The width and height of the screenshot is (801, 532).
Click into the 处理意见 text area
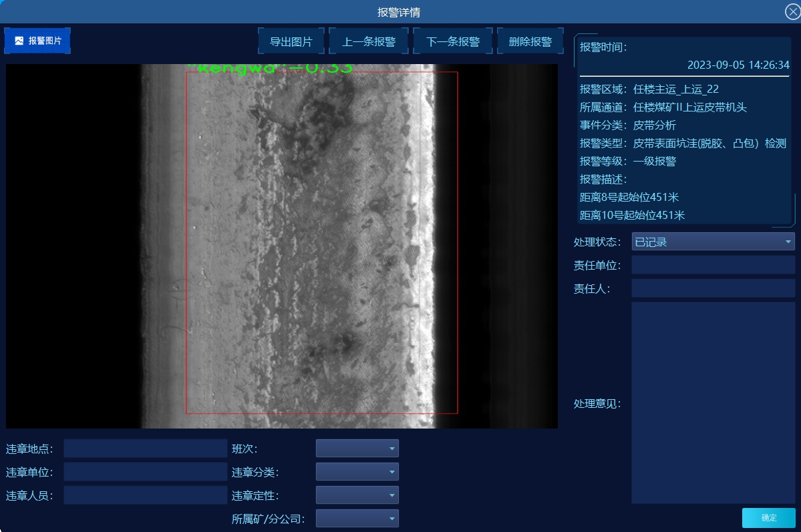pos(713,403)
